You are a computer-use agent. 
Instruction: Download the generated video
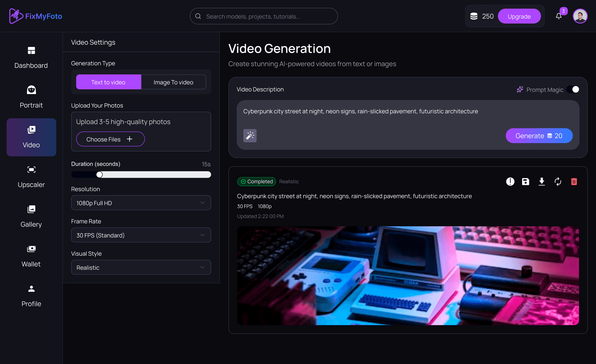542,182
